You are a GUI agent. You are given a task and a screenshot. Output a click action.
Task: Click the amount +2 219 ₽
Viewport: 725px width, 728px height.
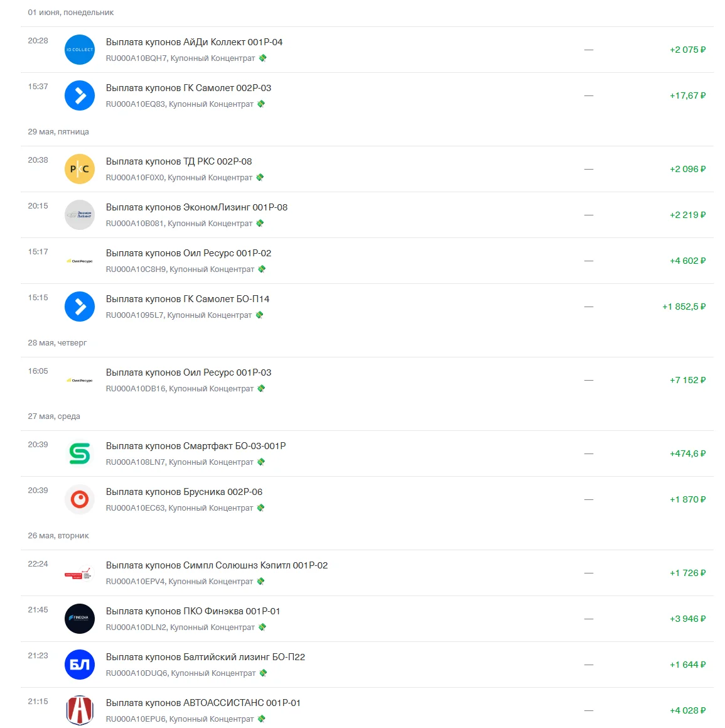click(x=687, y=215)
